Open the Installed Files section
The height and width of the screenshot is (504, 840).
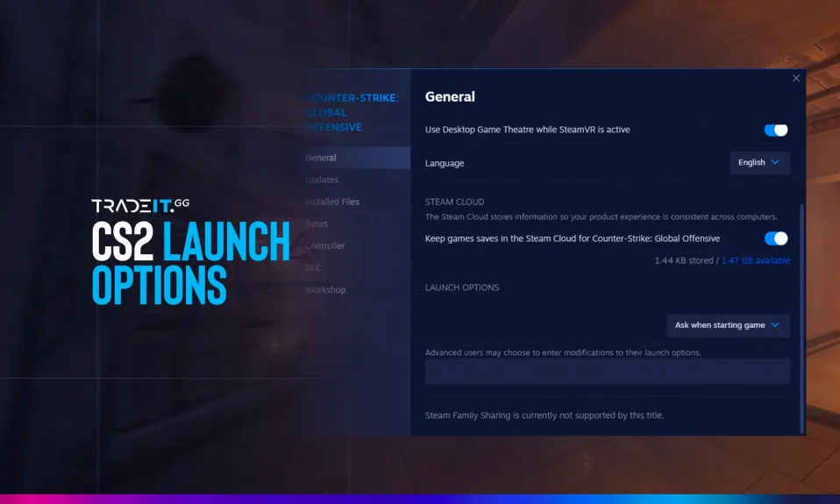tap(332, 202)
